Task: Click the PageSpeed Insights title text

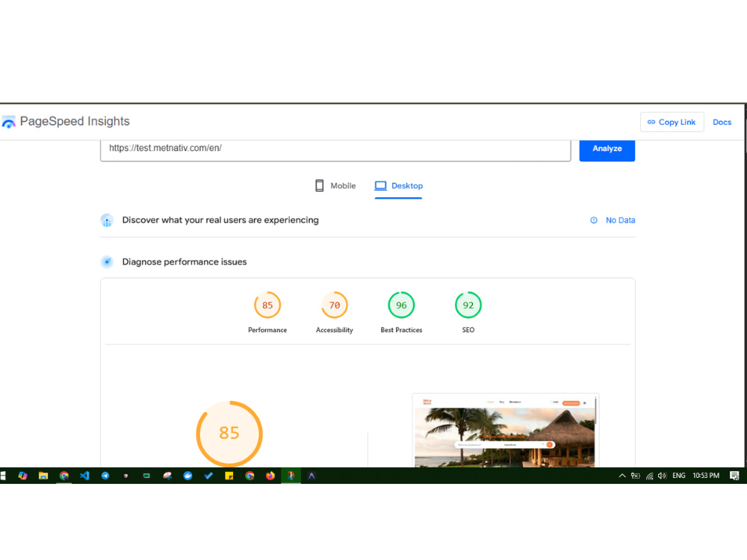Action: [75, 122]
